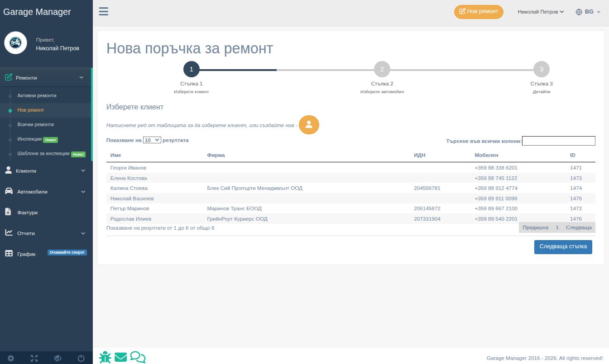
Task: Open Шаблони за инспекции menu item
Action: point(43,154)
